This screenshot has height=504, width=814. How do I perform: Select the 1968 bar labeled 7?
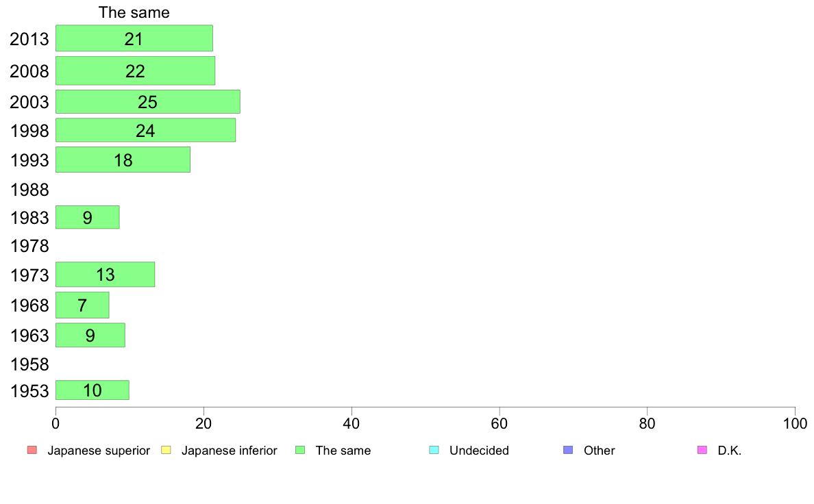[82, 305]
